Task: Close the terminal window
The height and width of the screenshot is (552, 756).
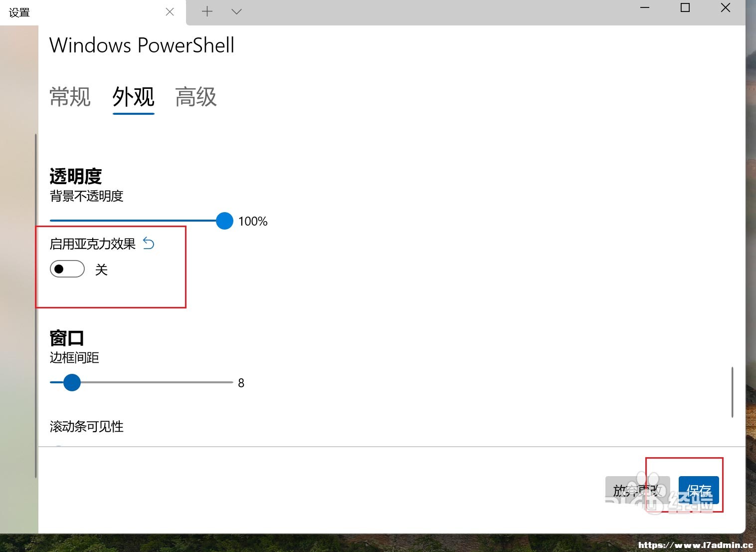Action: click(x=726, y=7)
